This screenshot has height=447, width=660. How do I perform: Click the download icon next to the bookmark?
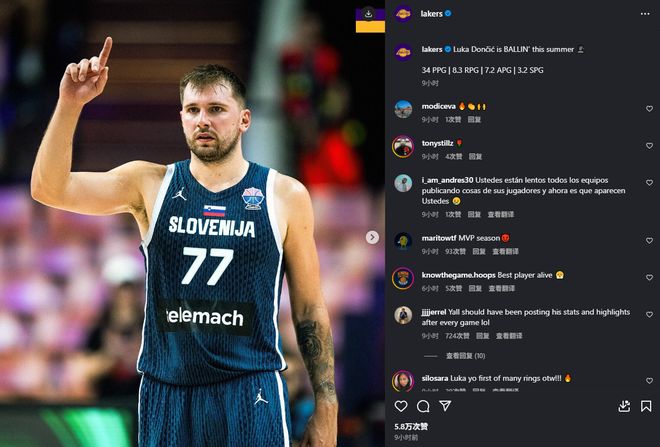624,406
